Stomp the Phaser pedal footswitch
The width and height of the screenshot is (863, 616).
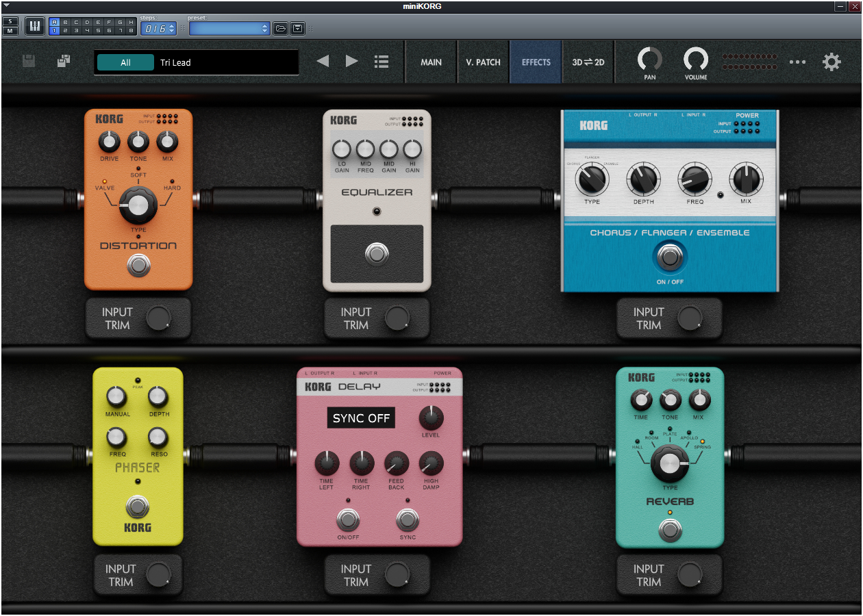138,507
